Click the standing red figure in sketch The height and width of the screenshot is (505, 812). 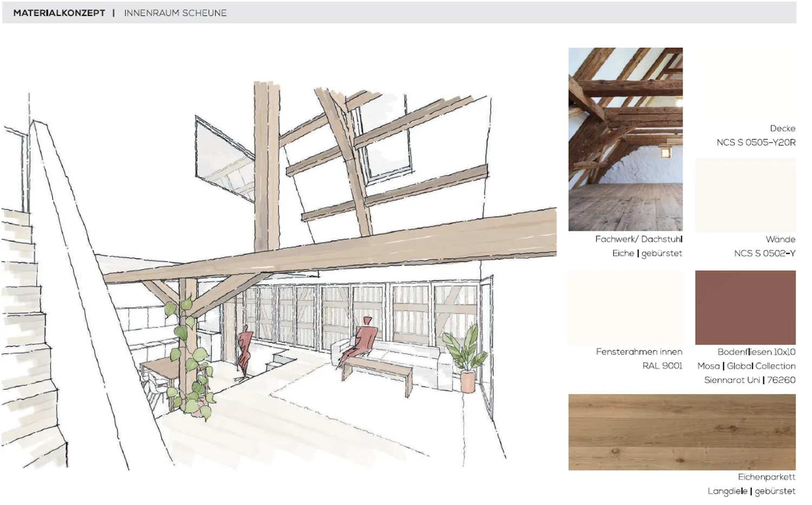point(245,349)
